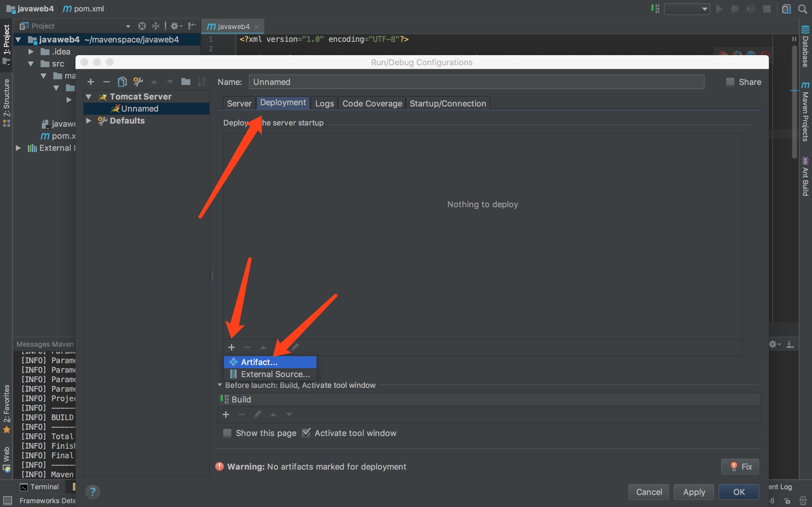
Task: Toggle the Show this page checkbox
Action: click(227, 433)
